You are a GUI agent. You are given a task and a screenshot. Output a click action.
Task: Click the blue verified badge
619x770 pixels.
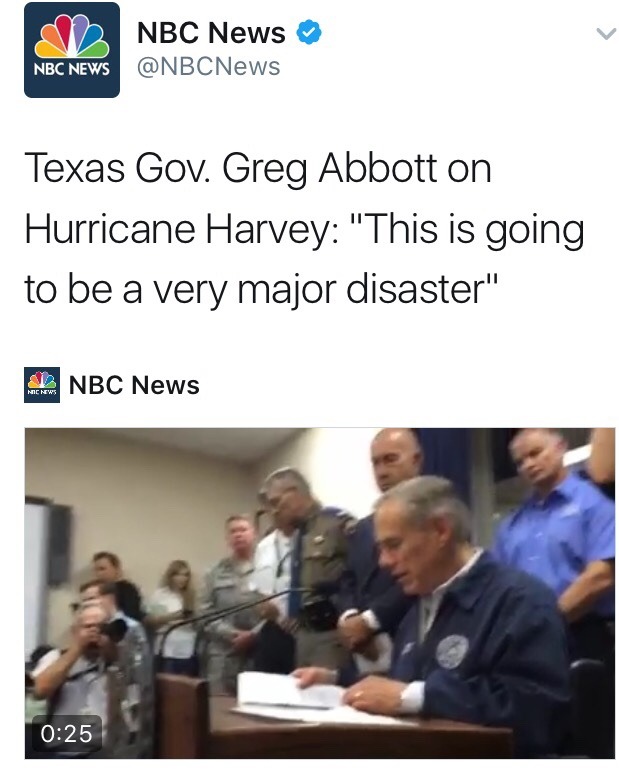pyautogui.click(x=309, y=32)
